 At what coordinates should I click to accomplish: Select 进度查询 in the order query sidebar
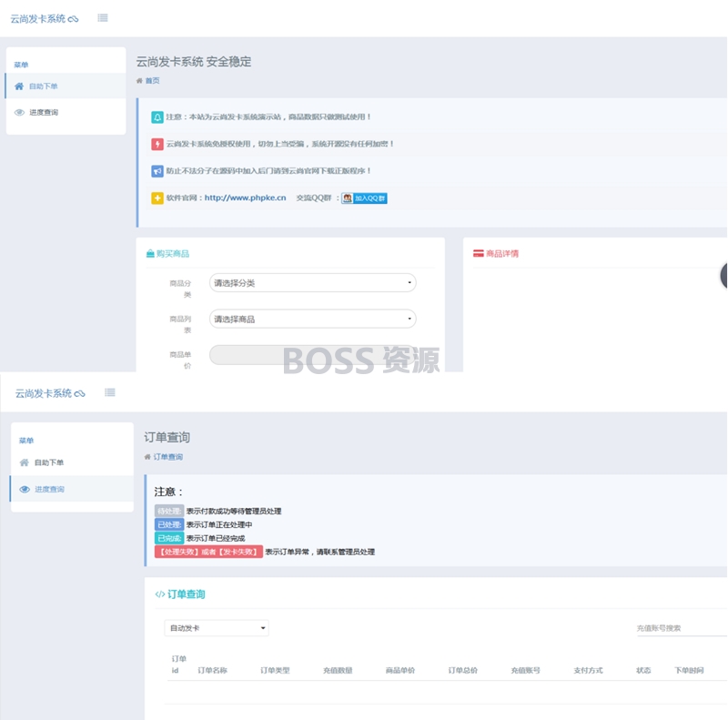click(x=72, y=489)
